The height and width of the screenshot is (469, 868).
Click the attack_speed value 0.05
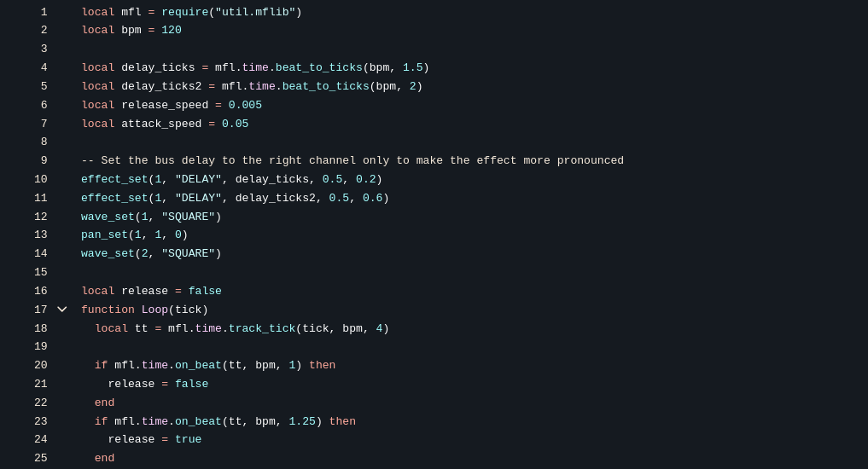pyautogui.click(x=235, y=124)
